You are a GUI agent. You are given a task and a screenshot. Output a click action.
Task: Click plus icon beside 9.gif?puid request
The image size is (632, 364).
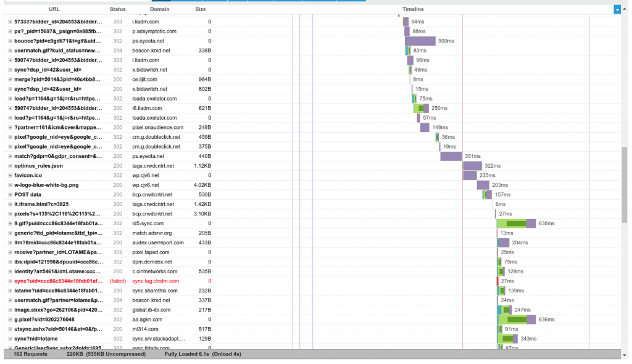tap(10, 223)
